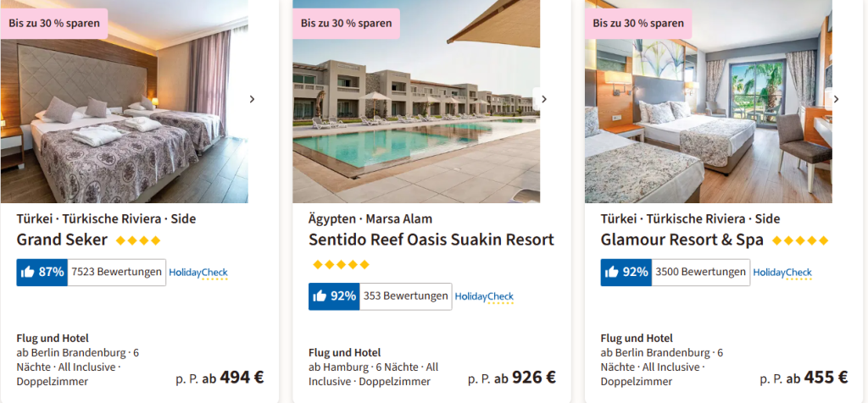View 7523 Bewertungen for Grand Seker
The width and height of the screenshot is (868, 403).
click(117, 272)
